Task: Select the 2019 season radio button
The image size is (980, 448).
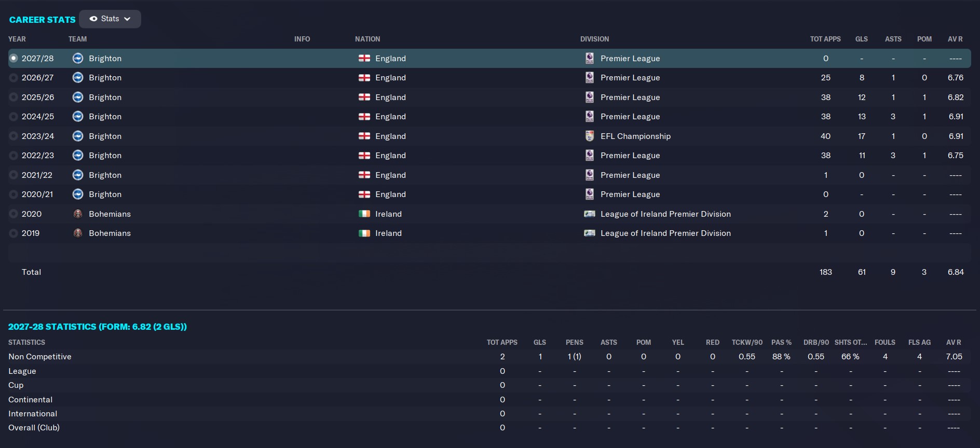Action: 13,233
